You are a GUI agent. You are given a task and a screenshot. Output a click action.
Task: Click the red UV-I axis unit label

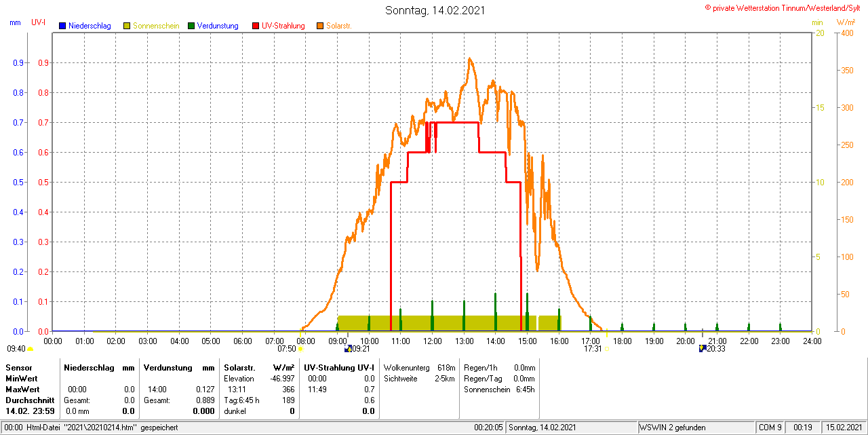(39, 22)
